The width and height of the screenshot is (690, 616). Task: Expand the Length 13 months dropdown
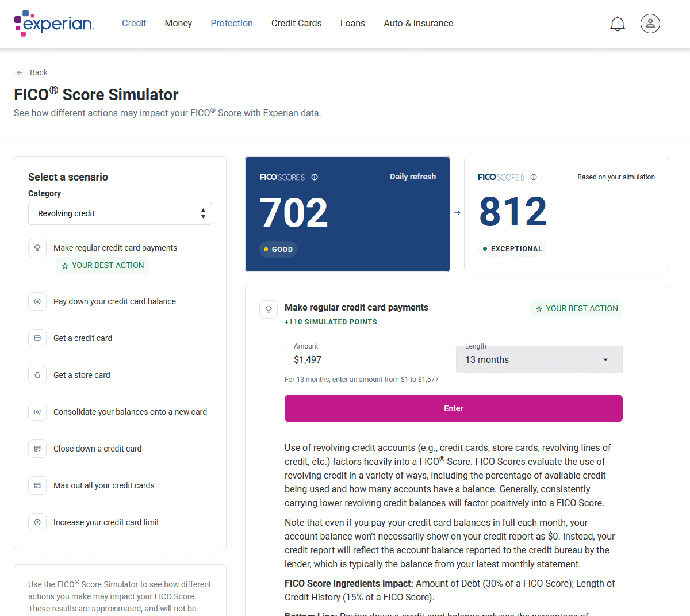point(539,359)
